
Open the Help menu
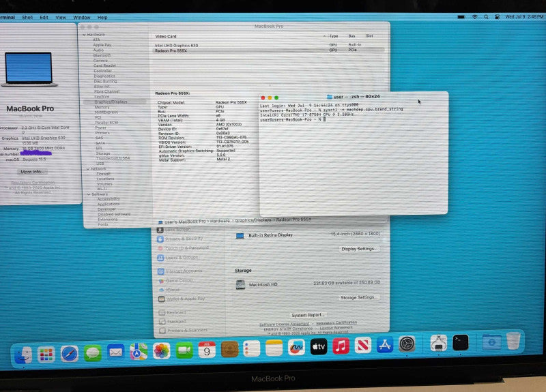pyautogui.click(x=102, y=18)
